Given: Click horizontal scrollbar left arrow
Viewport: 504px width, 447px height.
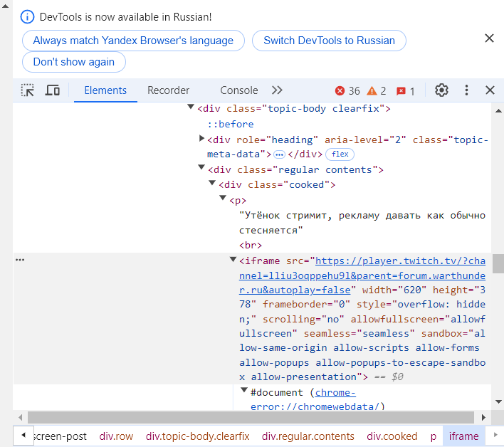Looking at the screenshot, I should pyautogui.click(x=20, y=417).
